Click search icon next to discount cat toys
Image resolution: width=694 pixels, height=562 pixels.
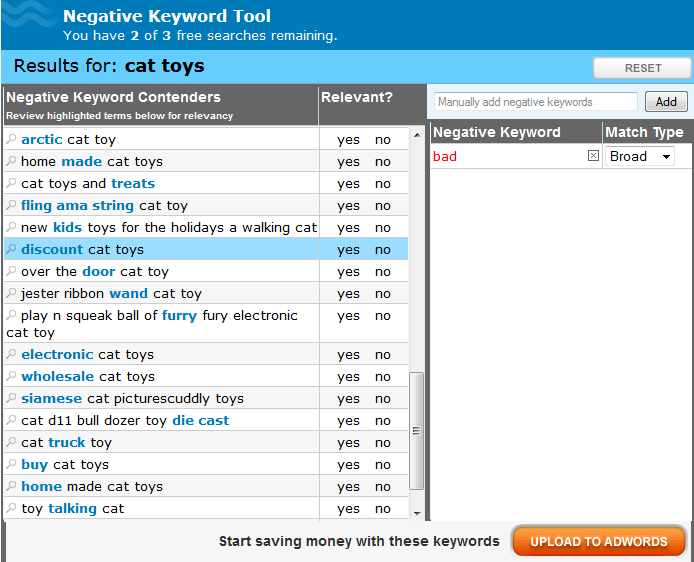tap(12, 250)
